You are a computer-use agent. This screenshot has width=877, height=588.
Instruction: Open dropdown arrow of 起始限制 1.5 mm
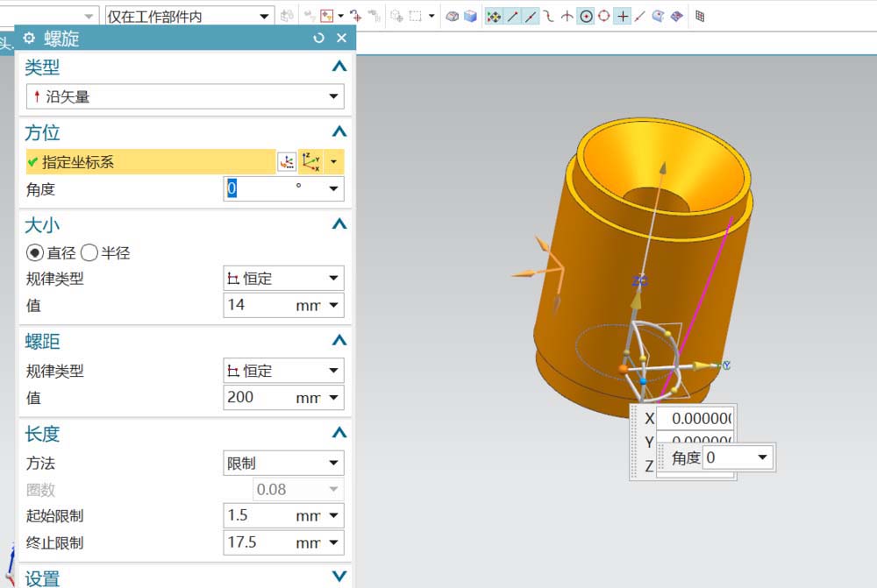(x=334, y=515)
